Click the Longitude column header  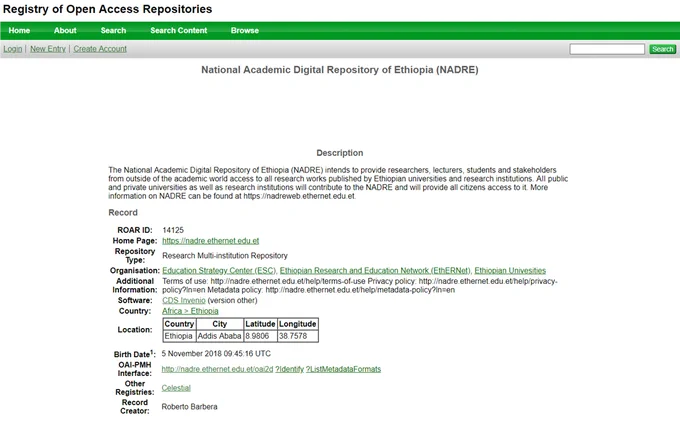click(x=298, y=324)
